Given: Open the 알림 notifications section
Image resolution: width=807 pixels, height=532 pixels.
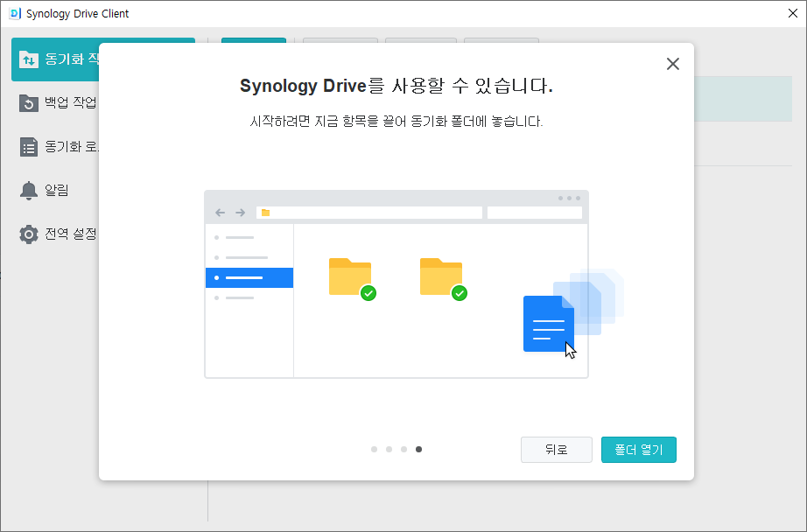Looking at the screenshot, I should pyautogui.click(x=57, y=191).
